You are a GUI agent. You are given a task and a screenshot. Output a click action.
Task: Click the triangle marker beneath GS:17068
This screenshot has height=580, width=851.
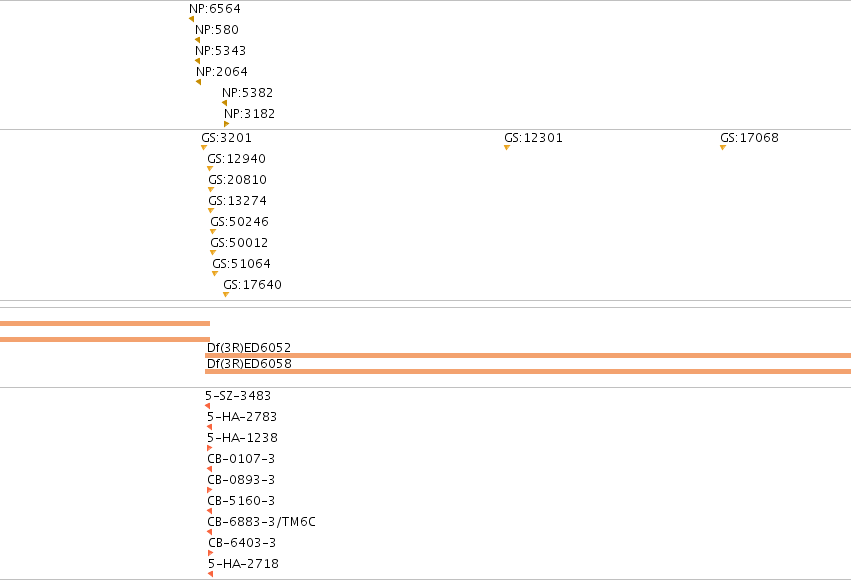tap(723, 148)
